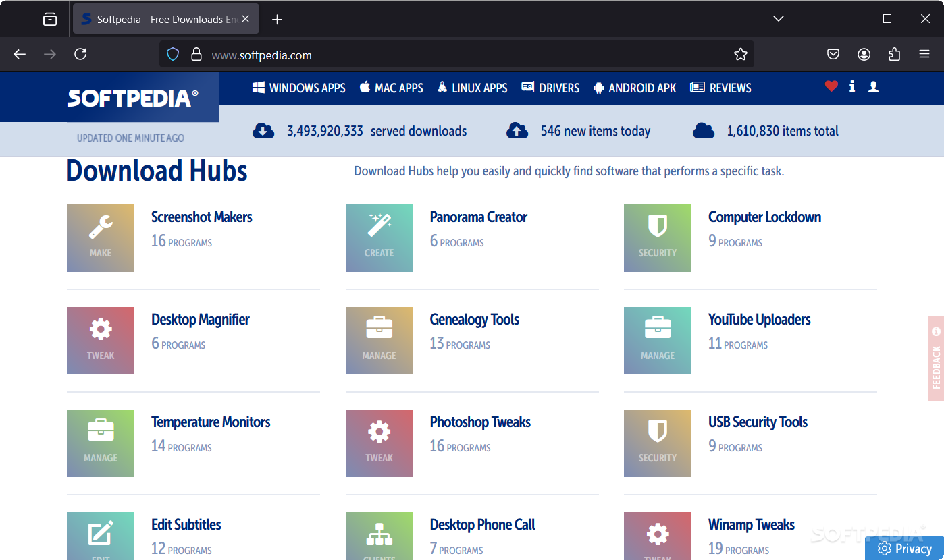Click the info 'i' icon in header

coord(852,86)
